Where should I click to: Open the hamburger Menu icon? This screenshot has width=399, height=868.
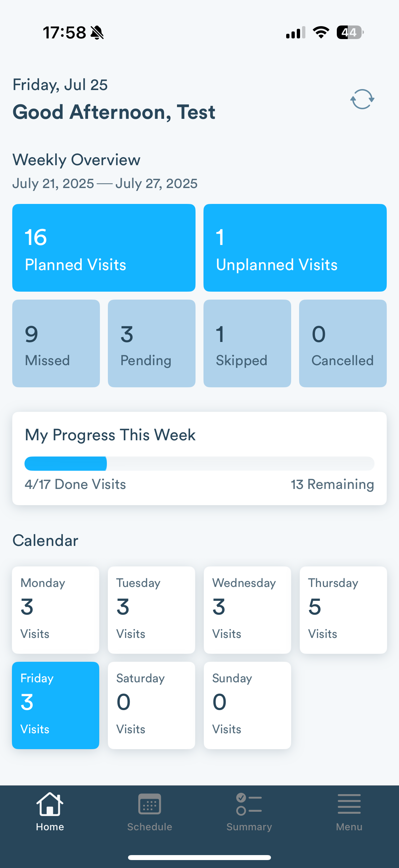(349, 804)
